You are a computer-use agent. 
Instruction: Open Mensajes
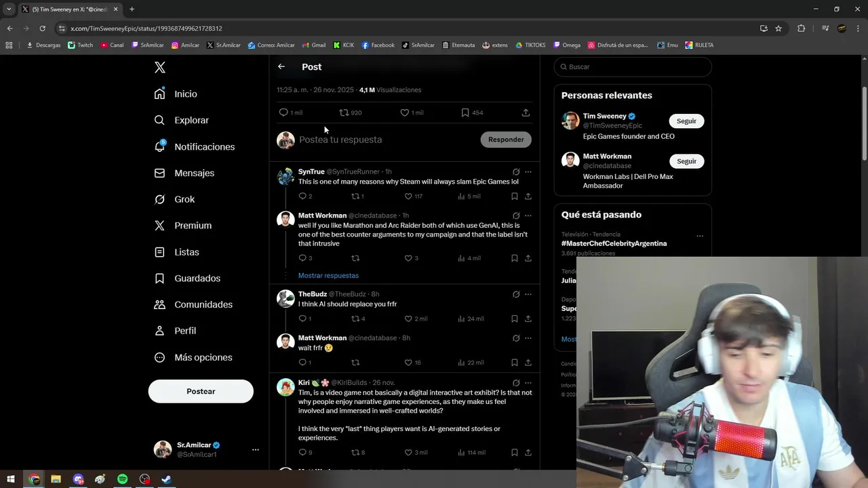pyautogui.click(x=184, y=173)
